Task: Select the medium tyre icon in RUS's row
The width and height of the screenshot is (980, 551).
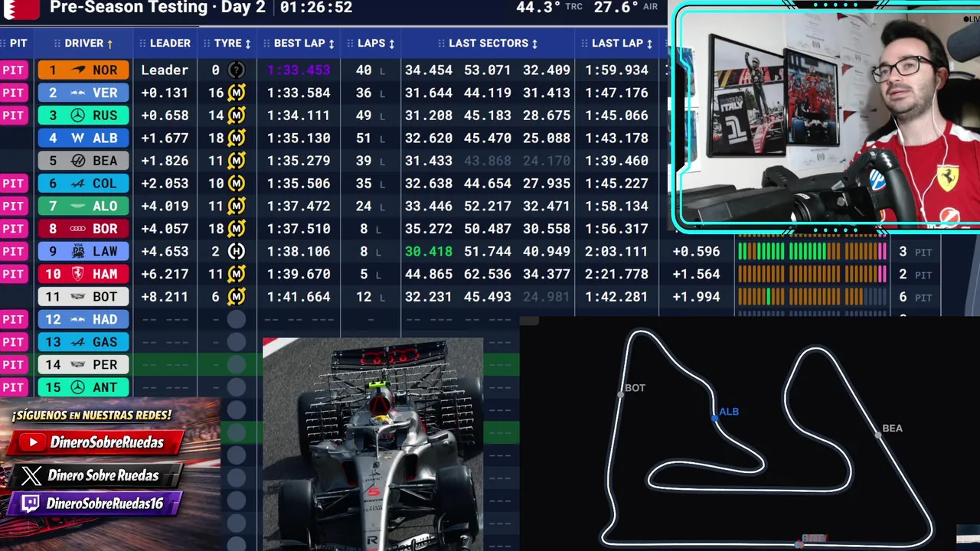Action: (237, 116)
